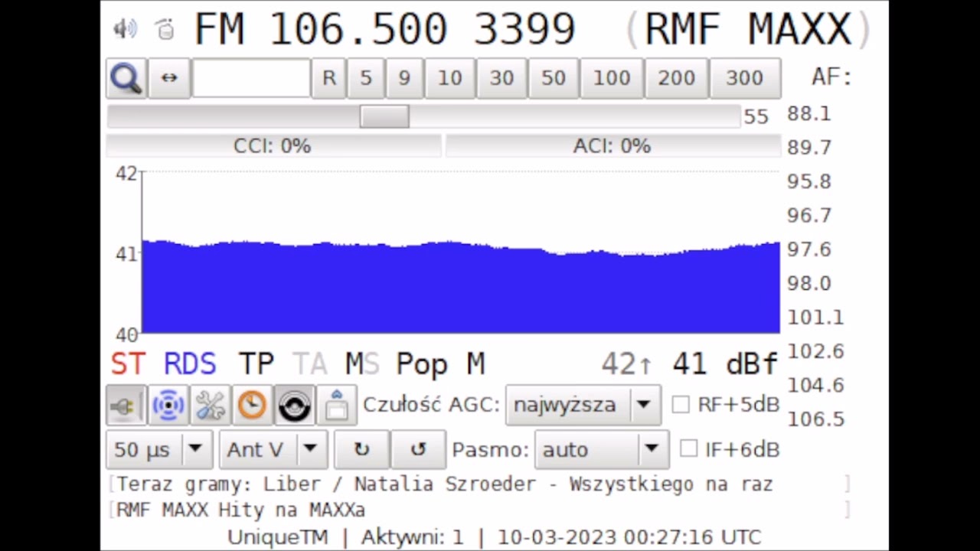Select the 300 step button
This screenshot has height=551, width=980.
pyautogui.click(x=745, y=78)
